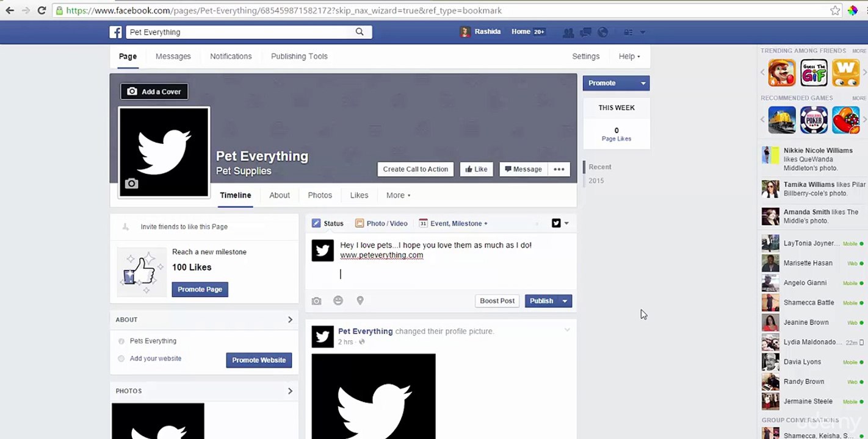
Task: Click the camera icon on profile picture
Action: (131, 184)
